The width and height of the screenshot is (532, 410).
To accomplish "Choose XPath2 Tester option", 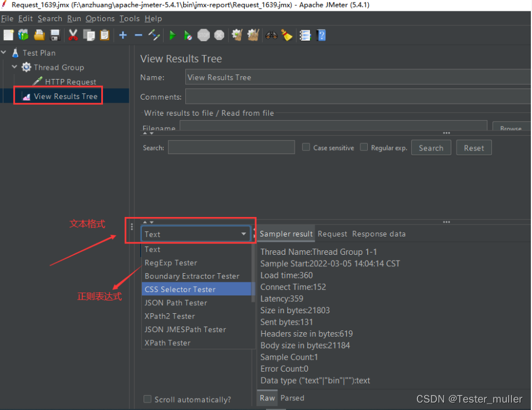I will (x=196, y=316).
